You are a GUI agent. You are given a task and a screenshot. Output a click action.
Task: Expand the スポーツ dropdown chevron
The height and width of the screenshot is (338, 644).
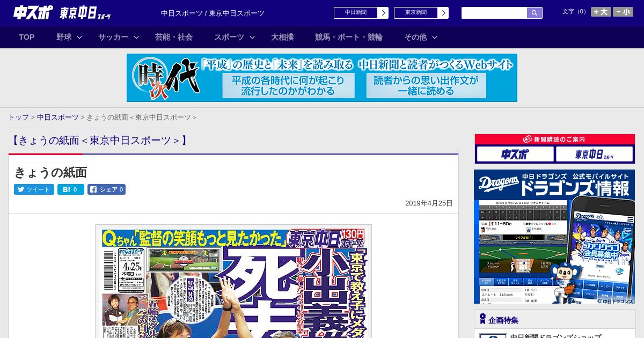pyautogui.click(x=252, y=37)
